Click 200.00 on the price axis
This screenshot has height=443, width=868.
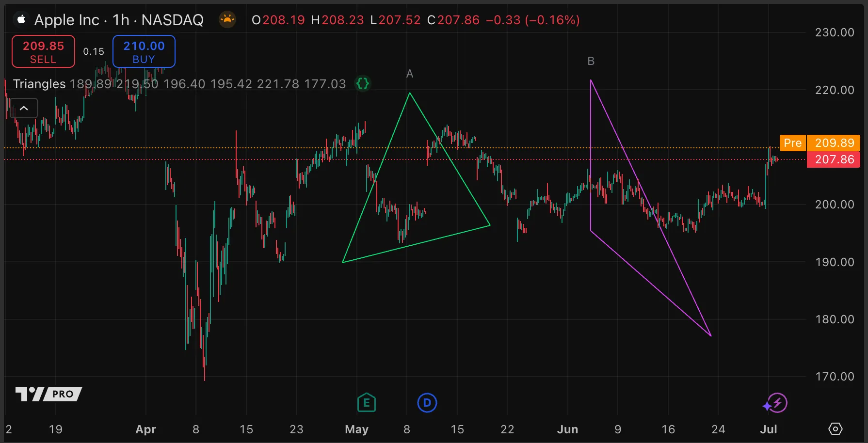pos(834,205)
